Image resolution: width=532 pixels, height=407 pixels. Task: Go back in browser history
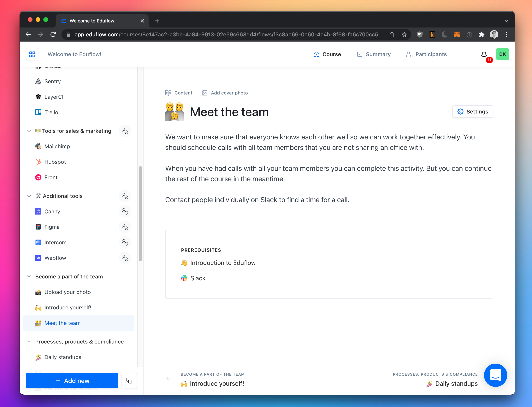coord(28,34)
